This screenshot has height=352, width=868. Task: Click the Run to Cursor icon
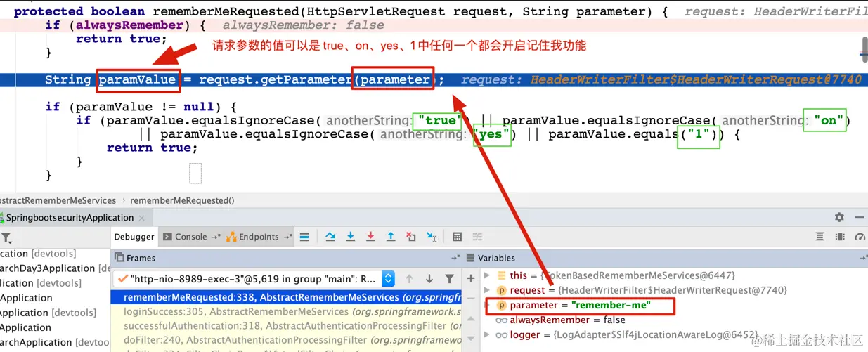pyautogui.click(x=432, y=237)
